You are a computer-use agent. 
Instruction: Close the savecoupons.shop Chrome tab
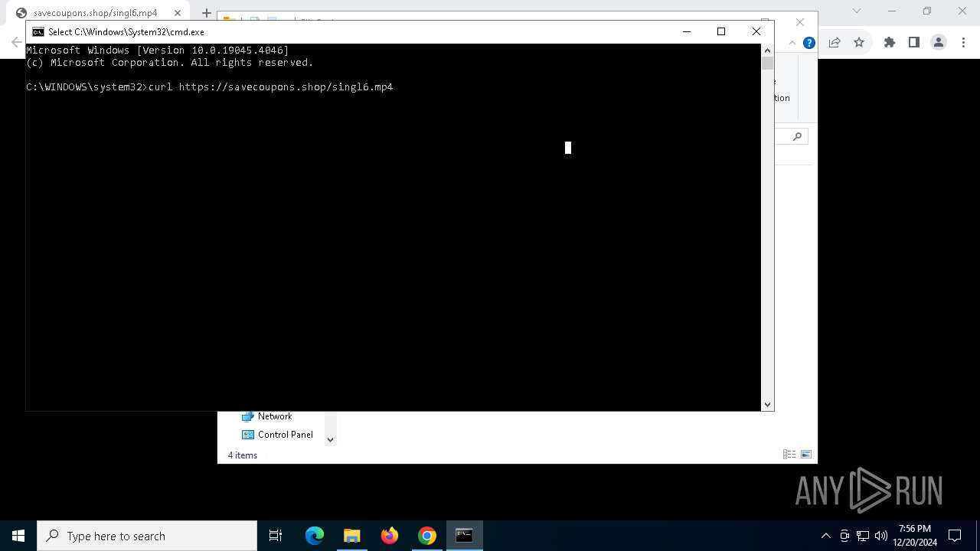click(177, 13)
